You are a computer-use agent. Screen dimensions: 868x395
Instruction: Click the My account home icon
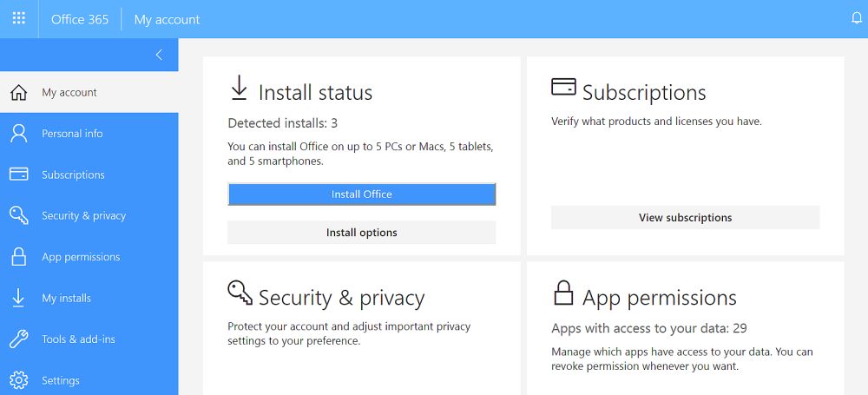pos(18,93)
